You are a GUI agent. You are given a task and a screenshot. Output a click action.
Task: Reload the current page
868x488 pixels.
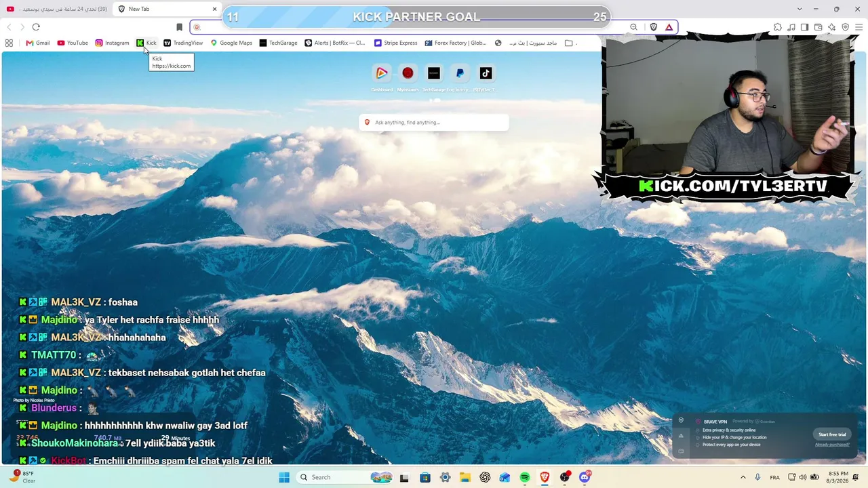[36, 27]
